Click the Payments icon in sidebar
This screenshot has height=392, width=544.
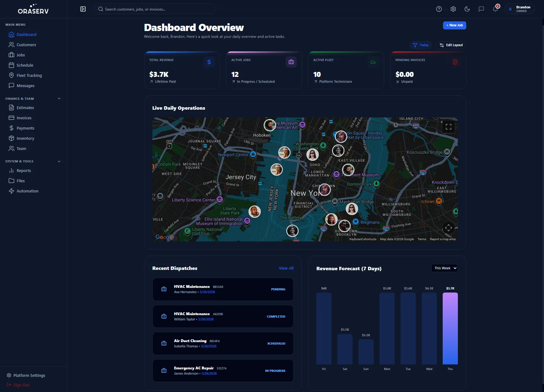(11, 128)
